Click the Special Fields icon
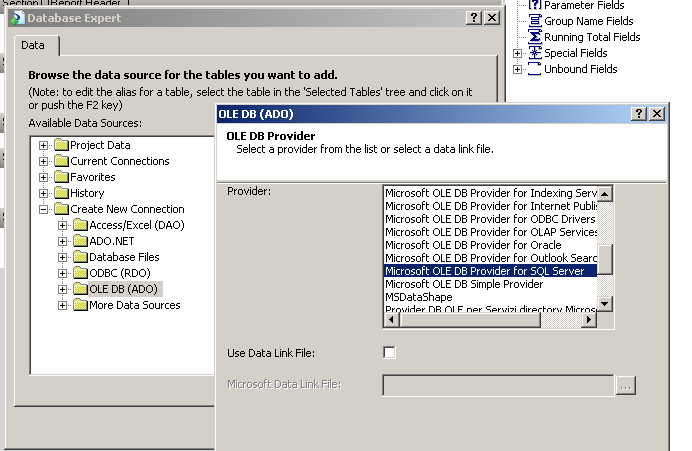This screenshot has height=451, width=692. 535,53
